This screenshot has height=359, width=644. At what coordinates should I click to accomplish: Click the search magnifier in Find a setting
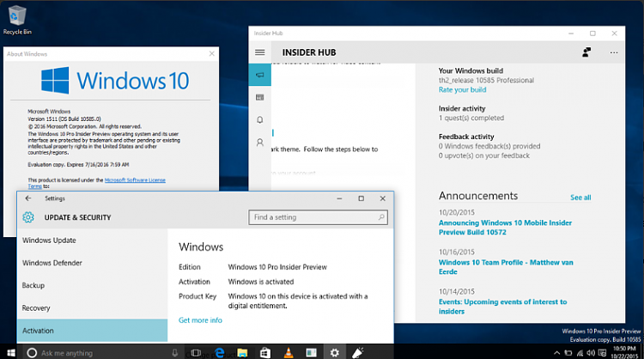[x=381, y=217]
